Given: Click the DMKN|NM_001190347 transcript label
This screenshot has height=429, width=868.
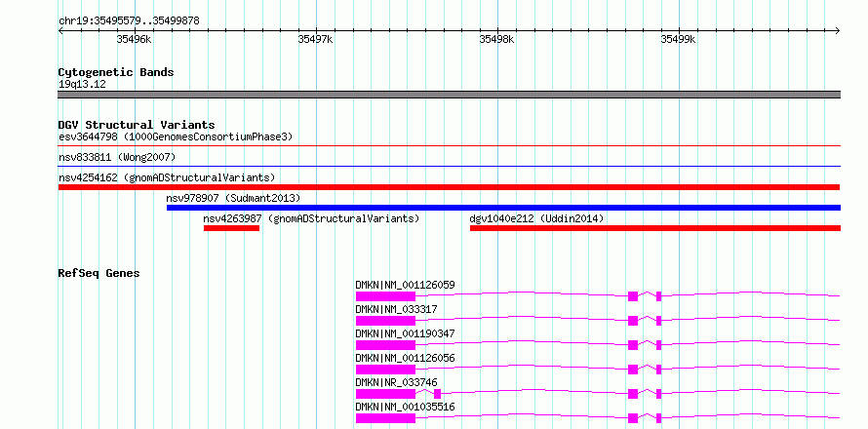Looking at the screenshot, I should tap(405, 333).
